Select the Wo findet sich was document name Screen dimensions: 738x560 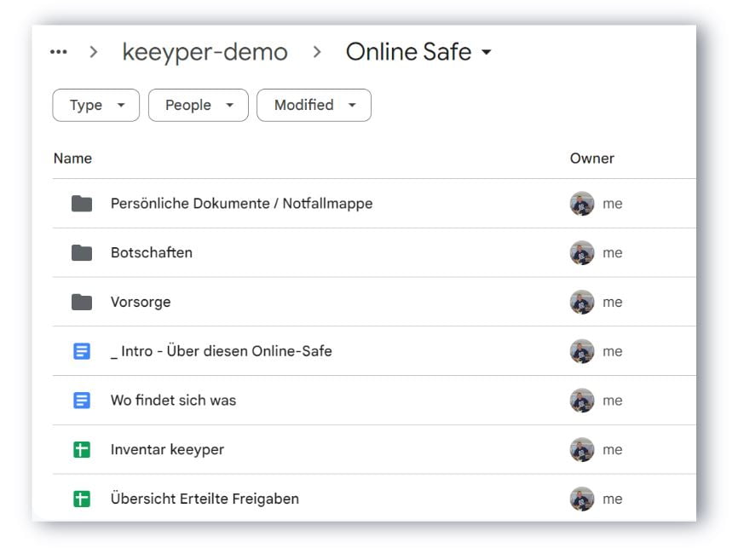[x=173, y=401]
